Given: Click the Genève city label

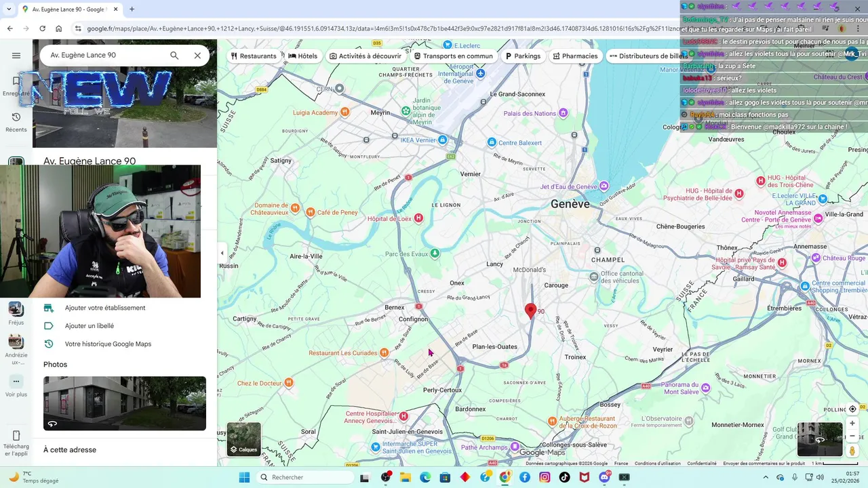Looking at the screenshot, I should pos(570,204).
